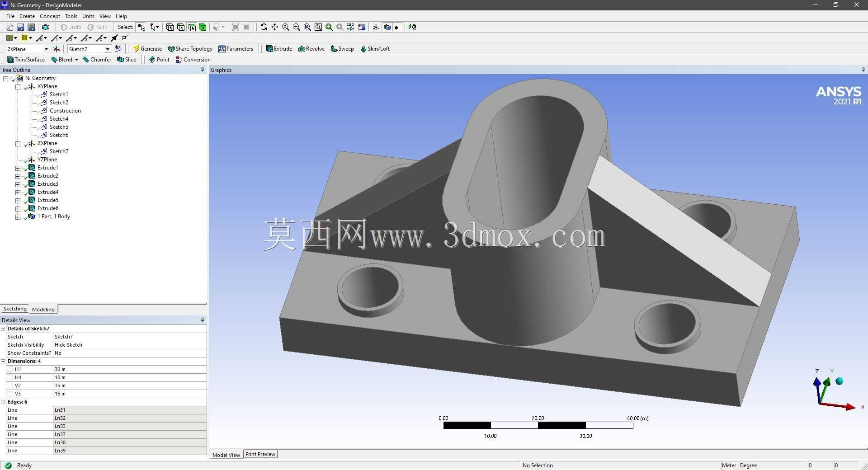Collapse the Edges: 6 section
The width and height of the screenshot is (868, 470).
pyautogui.click(x=3, y=402)
